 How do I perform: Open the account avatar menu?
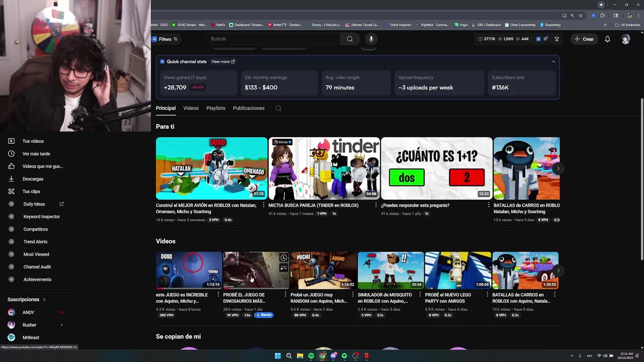pos(625,39)
